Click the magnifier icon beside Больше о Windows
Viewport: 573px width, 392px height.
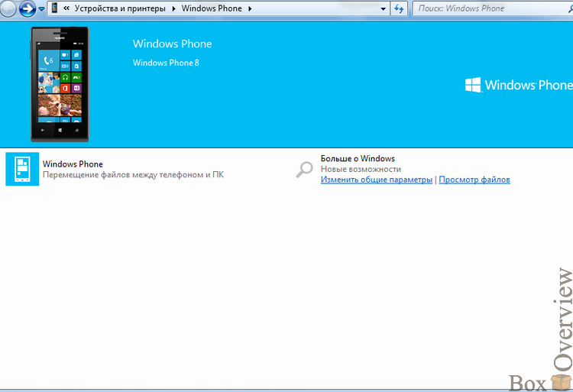[304, 170]
